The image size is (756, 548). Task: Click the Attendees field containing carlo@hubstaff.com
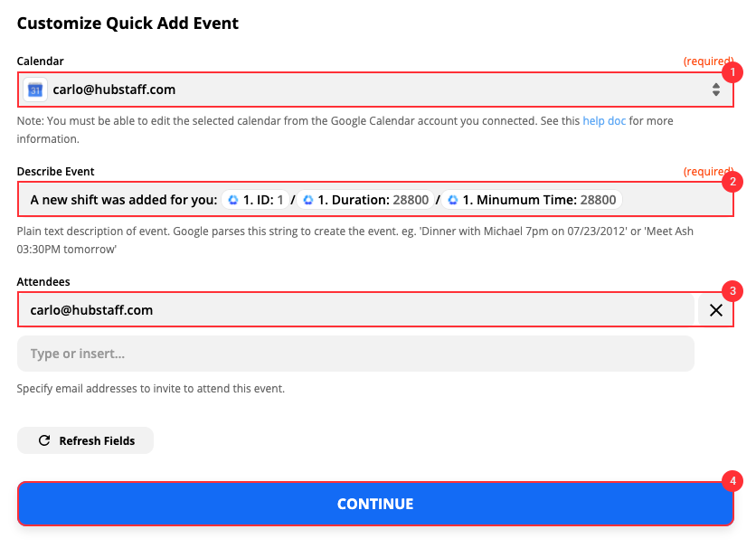(354, 310)
